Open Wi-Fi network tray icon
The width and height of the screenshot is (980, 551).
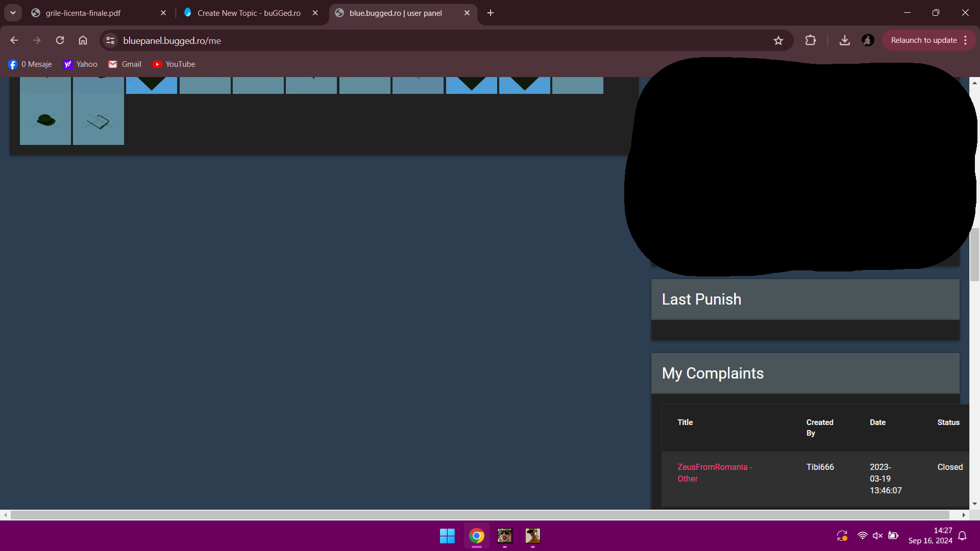pyautogui.click(x=862, y=536)
